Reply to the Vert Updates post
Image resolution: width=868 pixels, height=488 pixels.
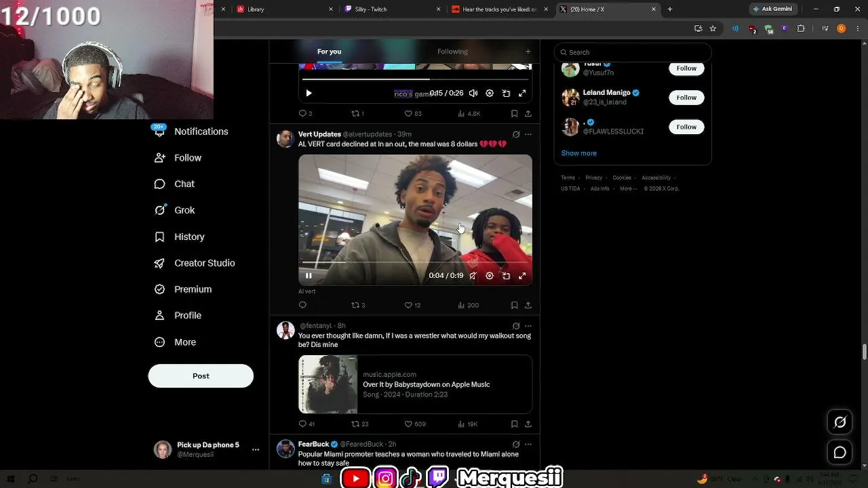[302, 305]
